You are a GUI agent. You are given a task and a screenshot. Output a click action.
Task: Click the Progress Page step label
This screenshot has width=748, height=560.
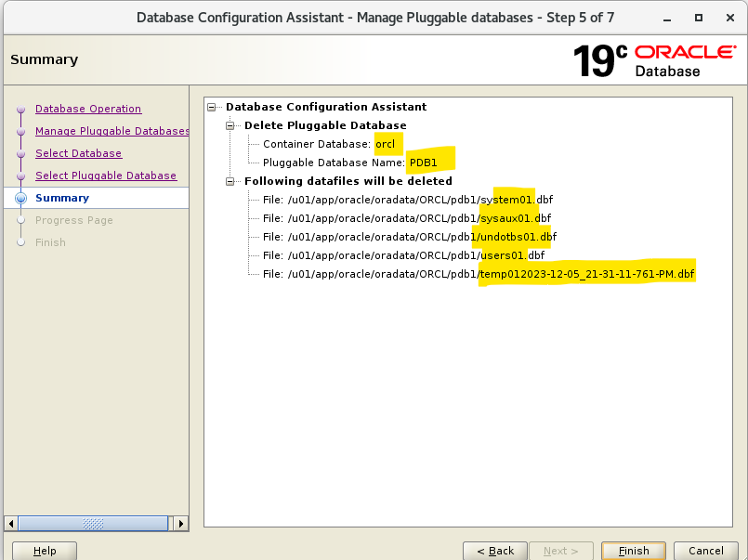click(x=74, y=220)
